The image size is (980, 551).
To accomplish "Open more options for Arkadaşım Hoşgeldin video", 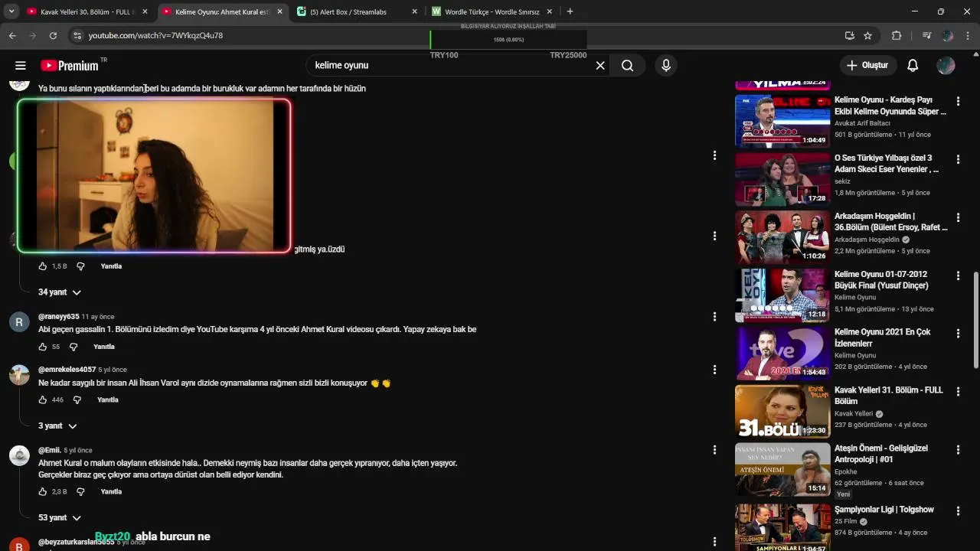I will (958, 217).
